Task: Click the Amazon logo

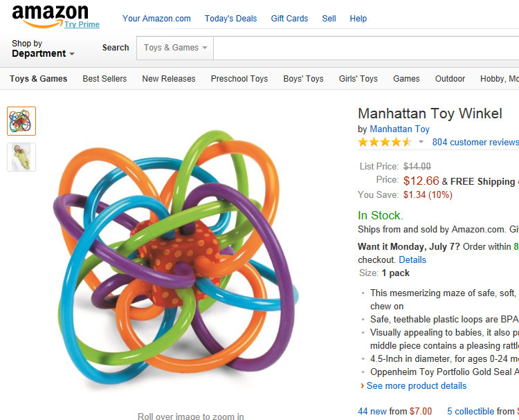Action: pos(50,14)
